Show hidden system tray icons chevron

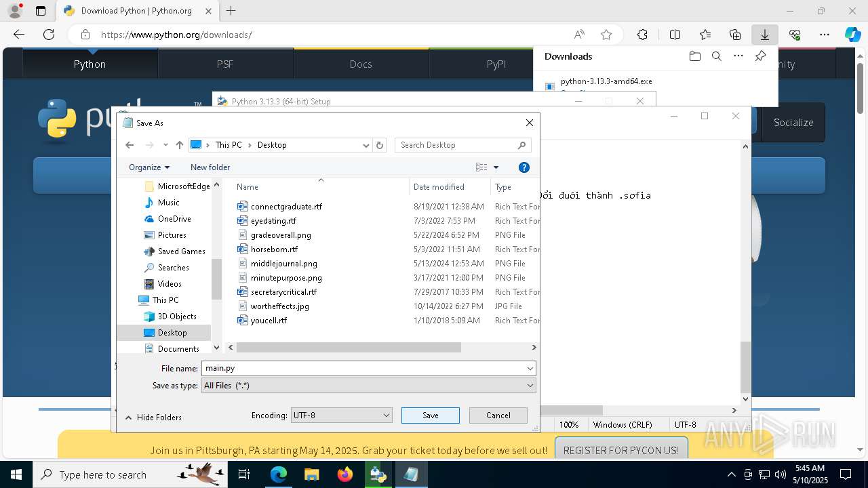tap(731, 474)
